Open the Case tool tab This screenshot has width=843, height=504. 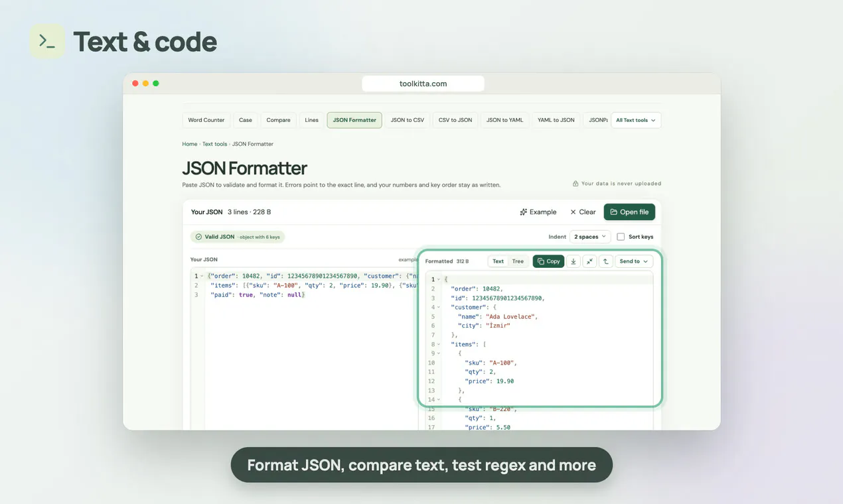click(246, 120)
